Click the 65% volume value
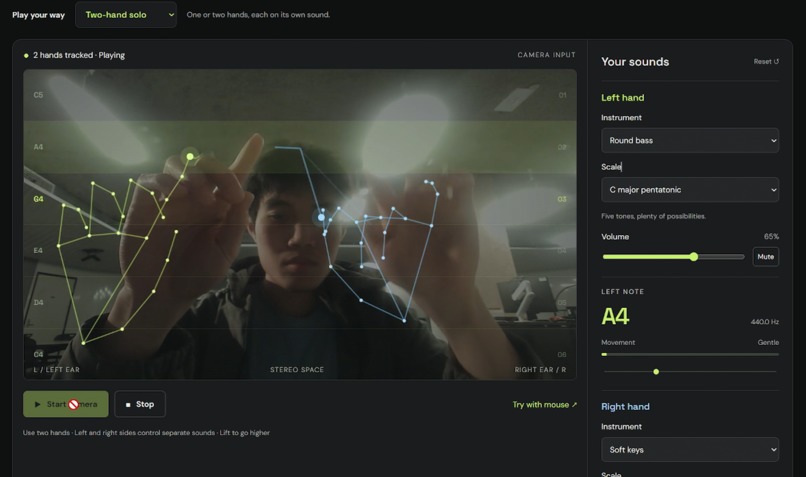This screenshot has height=477, width=806. click(x=771, y=236)
